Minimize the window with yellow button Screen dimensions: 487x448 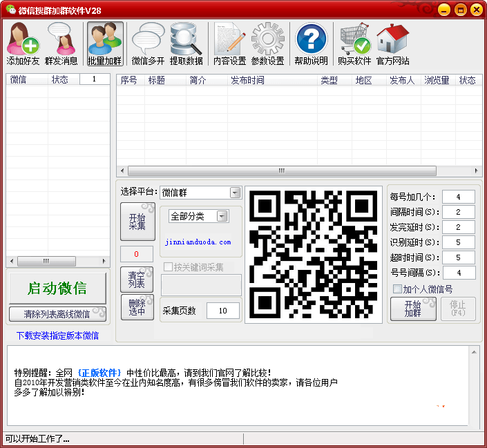point(444,10)
